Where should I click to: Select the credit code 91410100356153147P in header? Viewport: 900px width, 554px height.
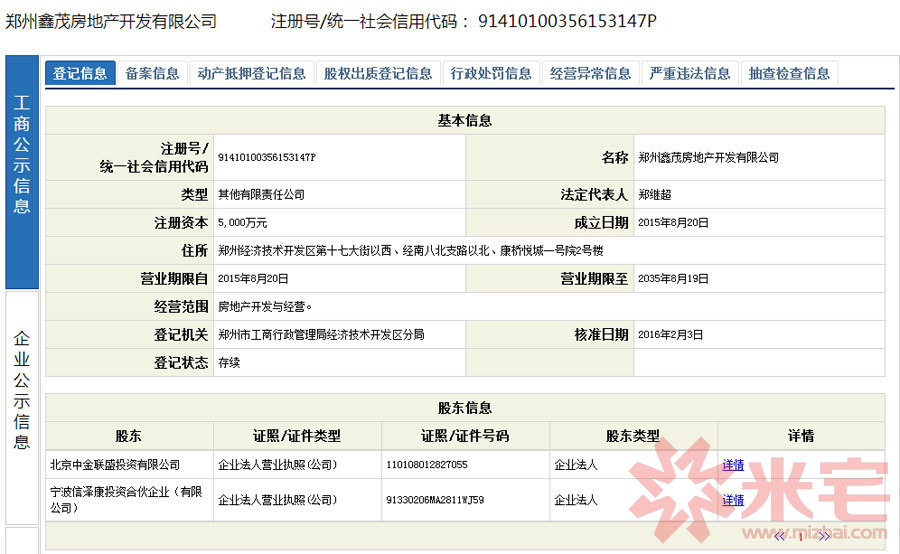coord(567,21)
